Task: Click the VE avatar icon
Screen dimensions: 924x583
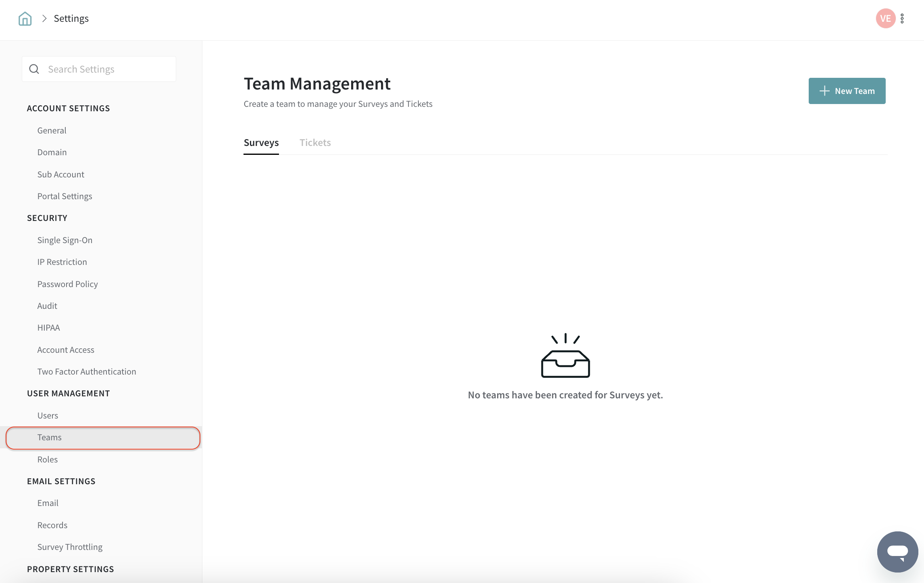Action: coord(885,19)
